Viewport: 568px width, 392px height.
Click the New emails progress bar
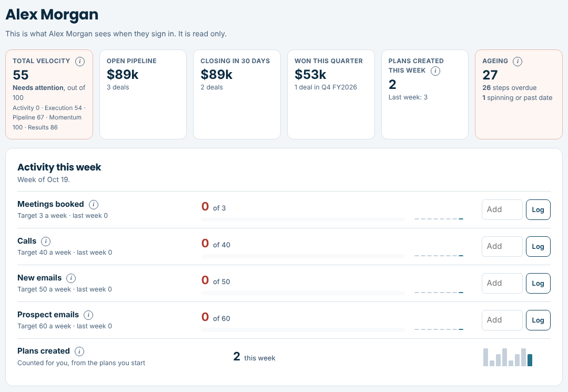303,293
